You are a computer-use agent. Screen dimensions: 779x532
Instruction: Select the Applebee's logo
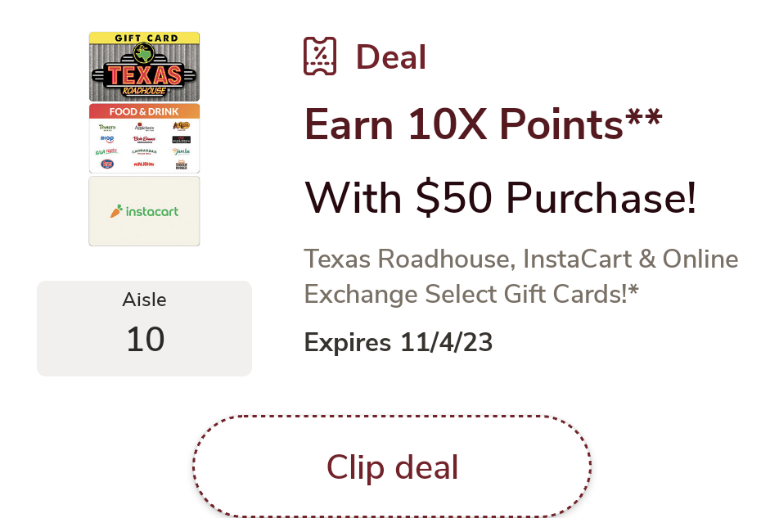(x=144, y=127)
